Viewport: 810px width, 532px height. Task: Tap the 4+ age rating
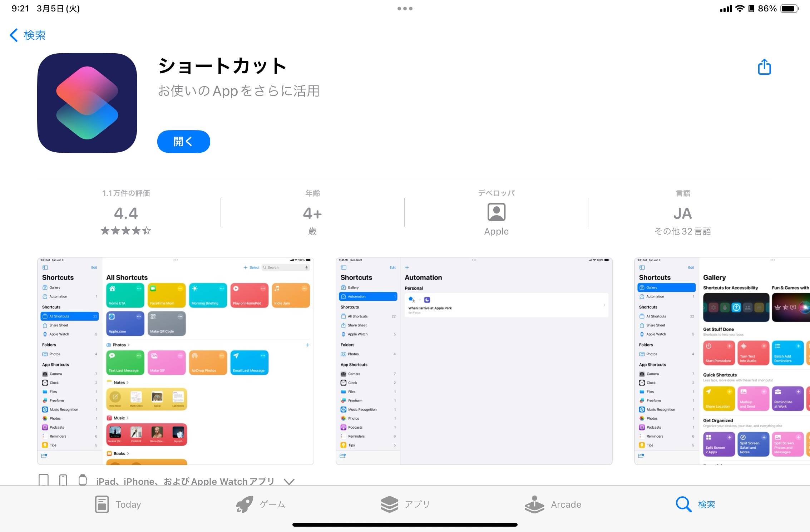pos(312,213)
